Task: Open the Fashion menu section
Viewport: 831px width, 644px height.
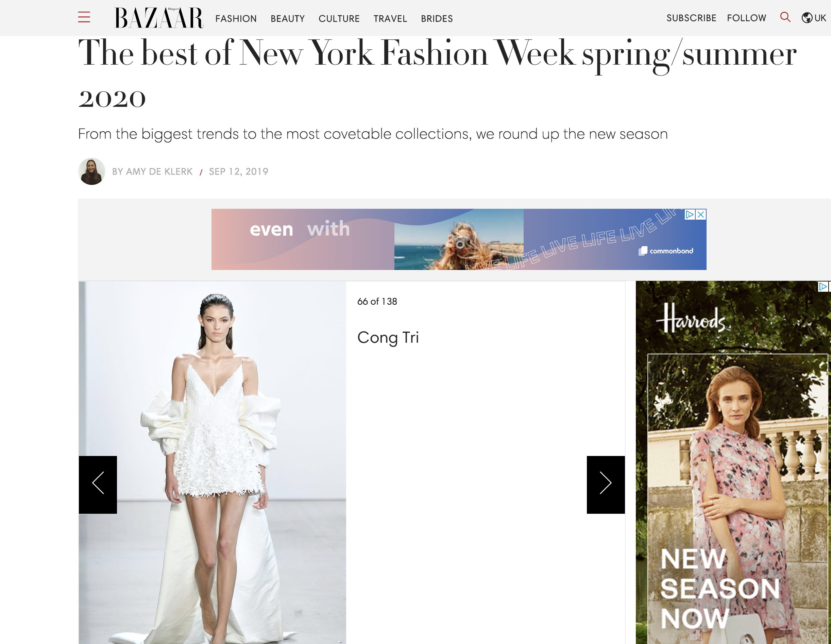Action: pyautogui.click(x=236, y=19)
